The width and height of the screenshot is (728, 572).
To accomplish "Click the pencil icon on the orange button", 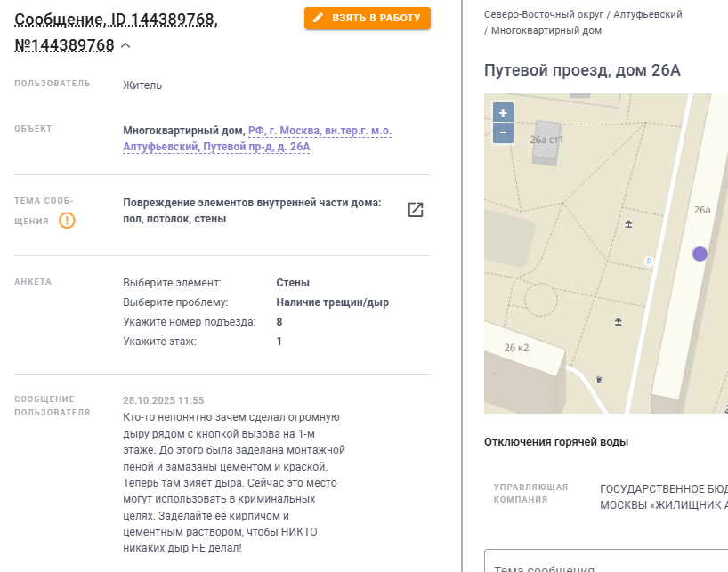I will [318, 18].
